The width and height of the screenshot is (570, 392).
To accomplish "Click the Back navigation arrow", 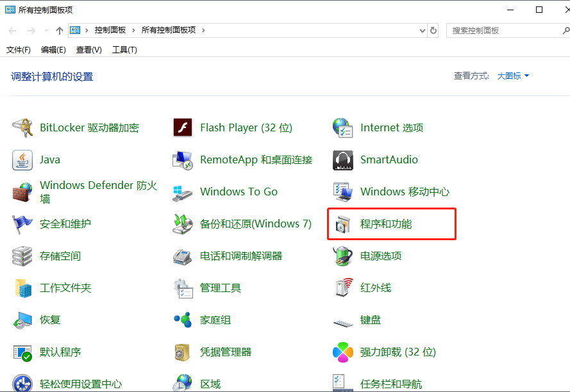I will click(12, 31).
